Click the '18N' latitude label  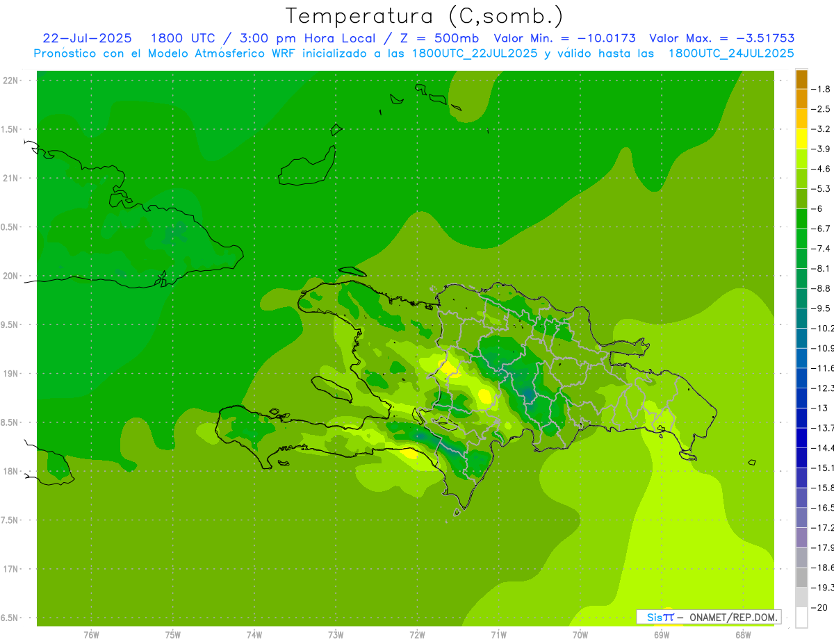pos(10,471)
